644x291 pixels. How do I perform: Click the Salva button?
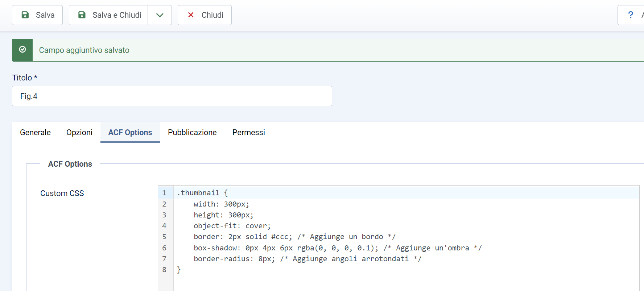[x=37, y=15]
